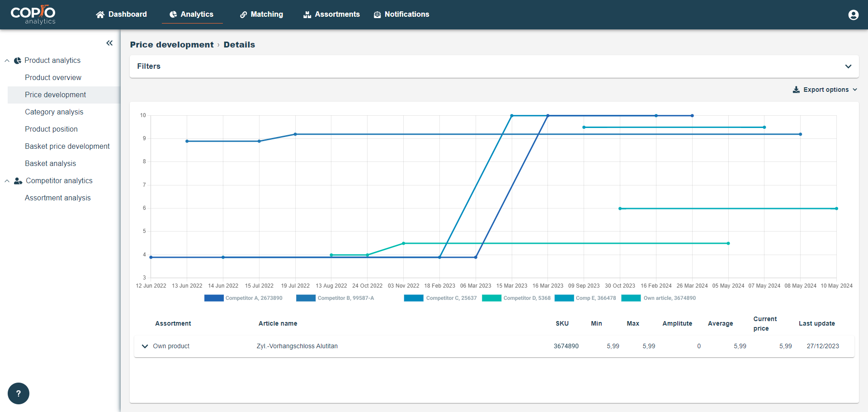The image size is (868, 412).
Task: Open the Assortment analysis section
Action: coord(57,198)
